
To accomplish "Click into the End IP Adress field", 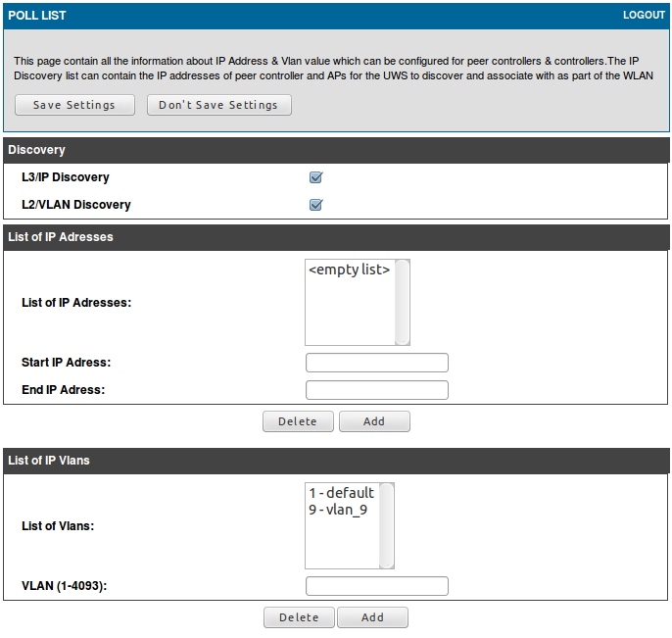I will [x=376, y=390].
